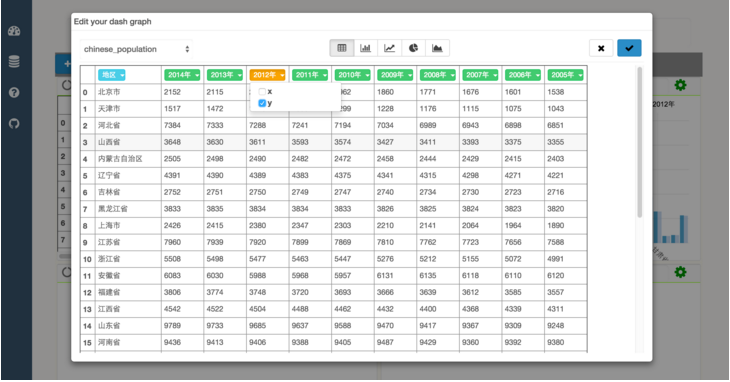Click the 福建省 row cell
Viewport: 730px width, 382px height.
click(128, 293)
